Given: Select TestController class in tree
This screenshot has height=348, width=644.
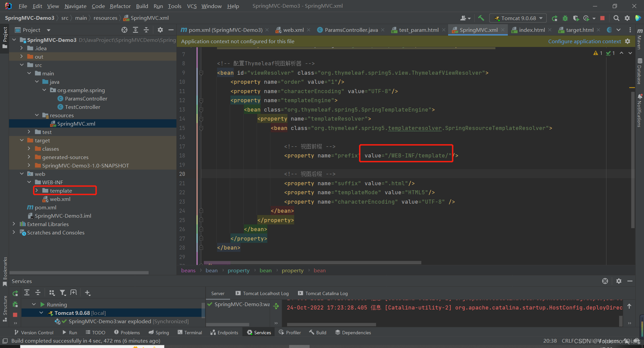Looking at the screenshot, I should coord(83,107).
